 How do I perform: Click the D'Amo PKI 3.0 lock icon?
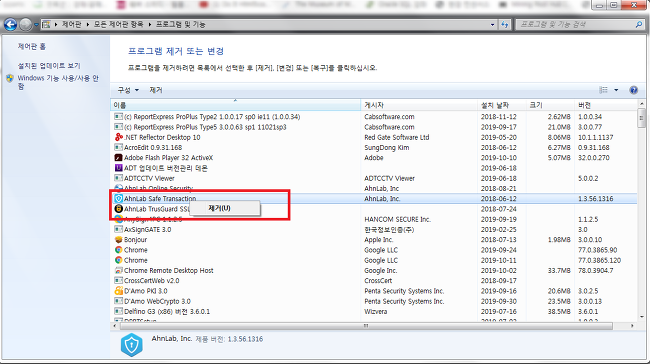pos(119,291)
